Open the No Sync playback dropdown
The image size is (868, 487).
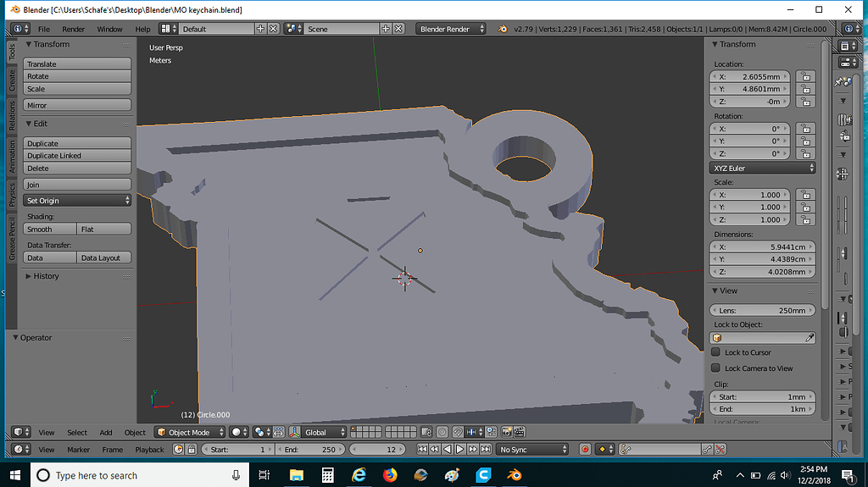(532, 450)
